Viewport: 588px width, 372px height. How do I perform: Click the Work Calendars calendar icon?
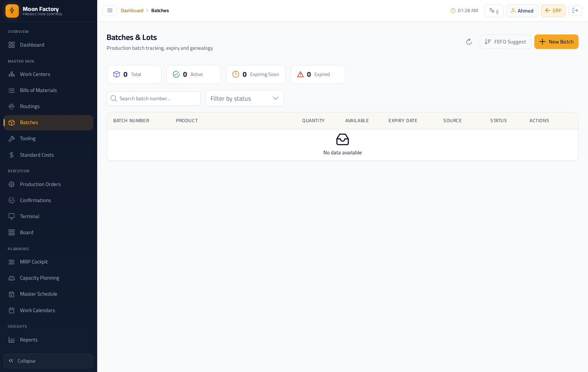pyautogui.click(x=12, y=311)
